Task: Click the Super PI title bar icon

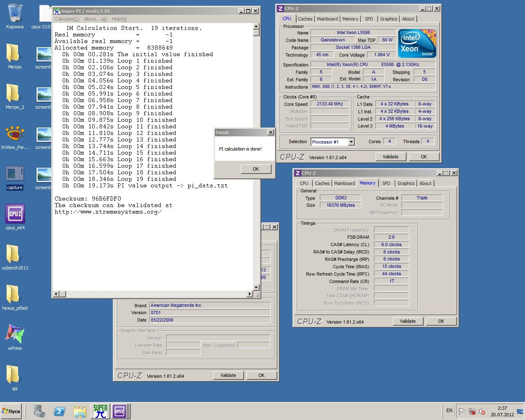Action: [57, 11]
